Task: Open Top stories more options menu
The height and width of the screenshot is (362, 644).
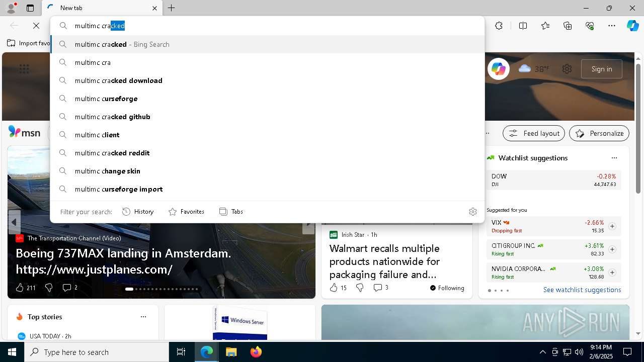Action: tap(143, 317)
